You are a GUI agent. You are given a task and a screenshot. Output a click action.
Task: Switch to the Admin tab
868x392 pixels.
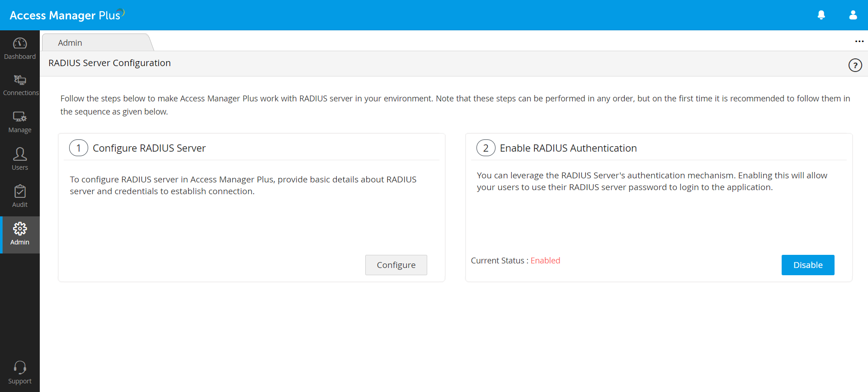point(97,43)
